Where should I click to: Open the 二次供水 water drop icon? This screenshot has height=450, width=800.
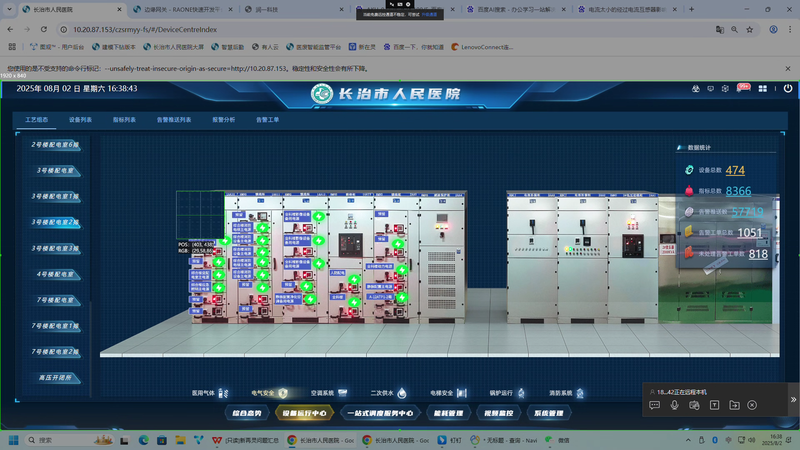coord(402,393)
